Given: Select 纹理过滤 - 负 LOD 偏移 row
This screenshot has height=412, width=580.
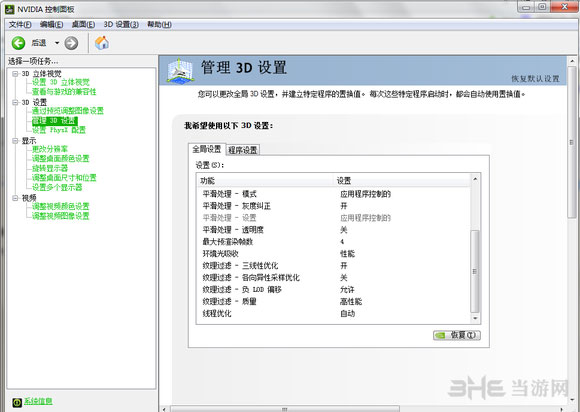Looking at the screenshot, I should tap(333, 289).
